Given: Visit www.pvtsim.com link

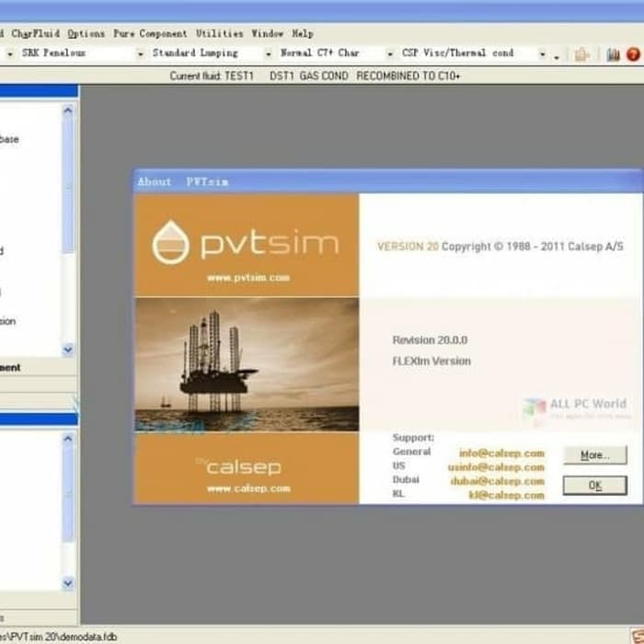Looking at the screenshot, I should (248, 278).
